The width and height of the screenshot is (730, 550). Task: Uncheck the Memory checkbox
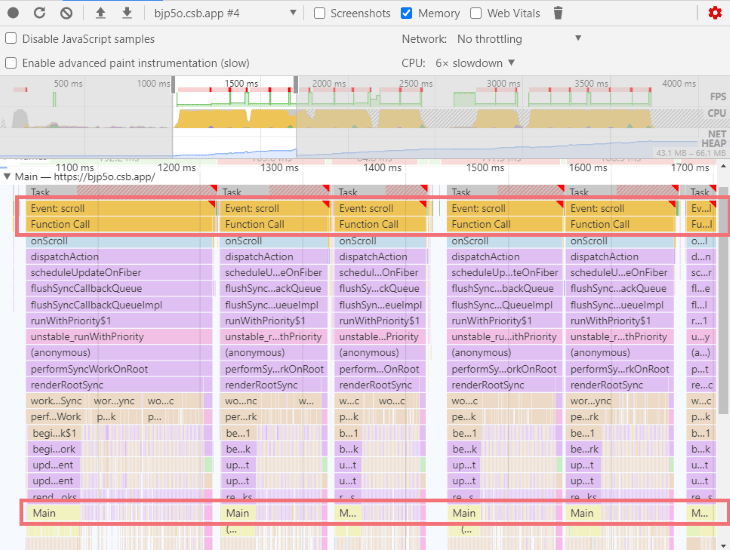406,13
